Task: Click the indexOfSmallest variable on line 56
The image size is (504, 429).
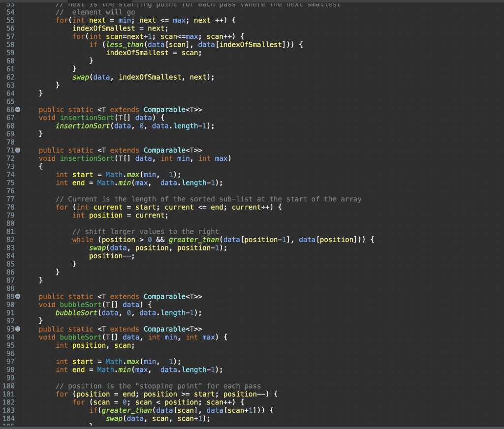Action: tap(104, 29)
